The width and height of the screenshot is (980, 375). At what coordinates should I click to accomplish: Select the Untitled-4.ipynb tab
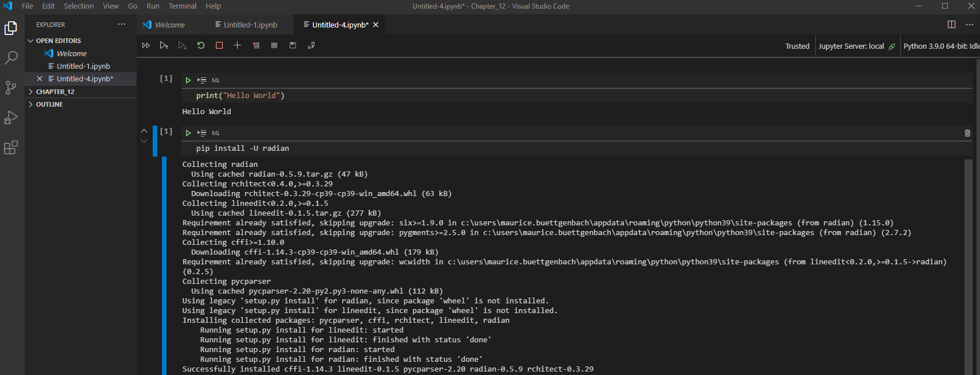pyautogui.click(x=339, y=25)
